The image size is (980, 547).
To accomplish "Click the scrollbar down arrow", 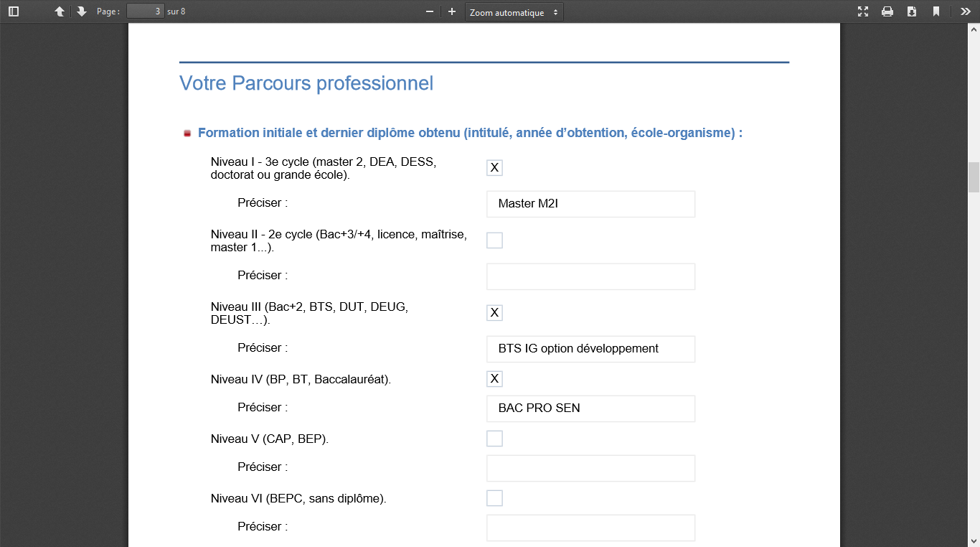I will (x=974, y=540).
